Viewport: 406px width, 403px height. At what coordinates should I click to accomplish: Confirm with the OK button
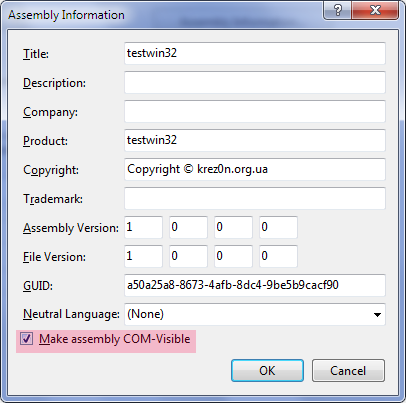coord(267,371)
